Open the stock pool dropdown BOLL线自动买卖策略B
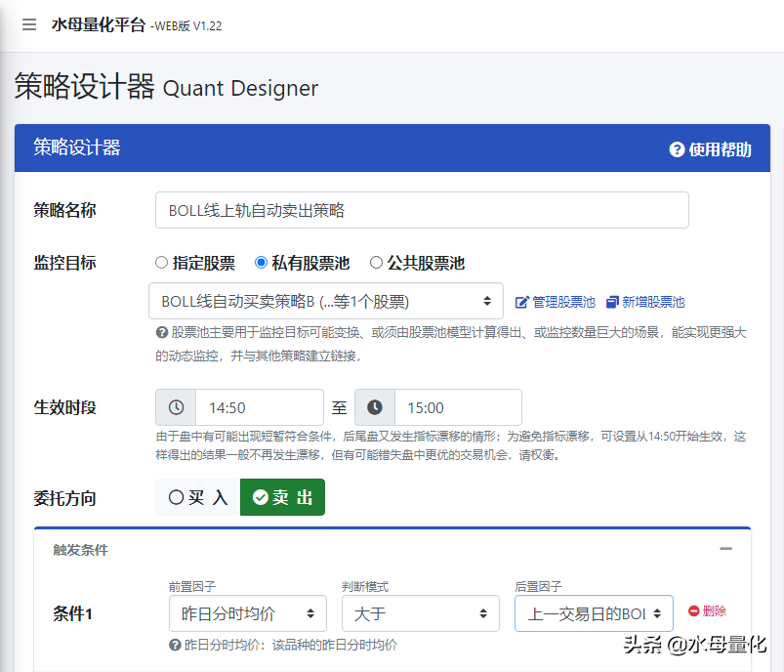This screenshot has height=672, width=784. [326, 301]
